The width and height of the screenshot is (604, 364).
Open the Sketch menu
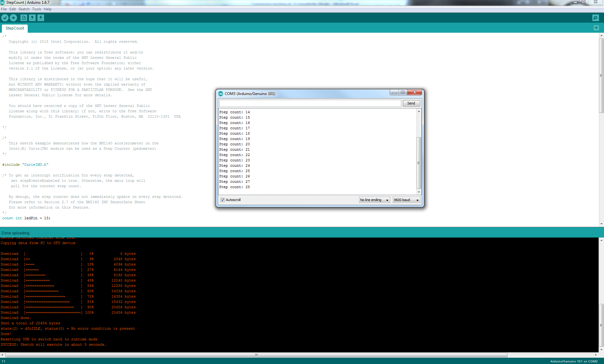coord(24,9)
